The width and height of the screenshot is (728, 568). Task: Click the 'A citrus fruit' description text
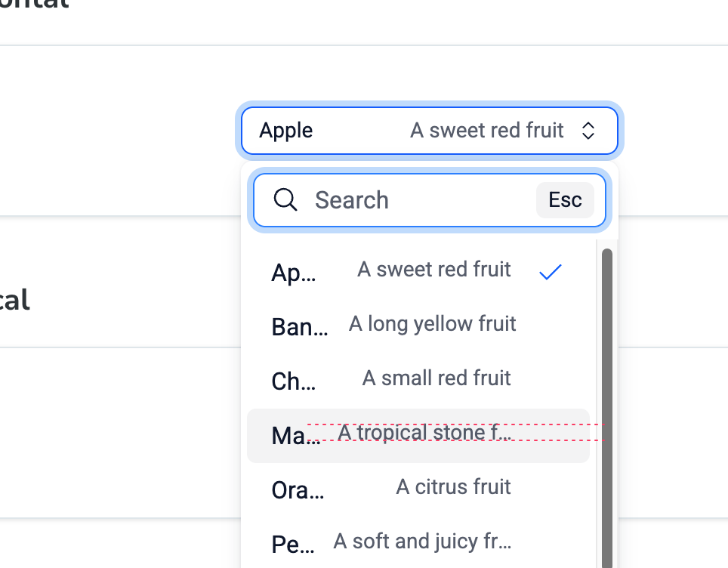click(x=453, y=487)
